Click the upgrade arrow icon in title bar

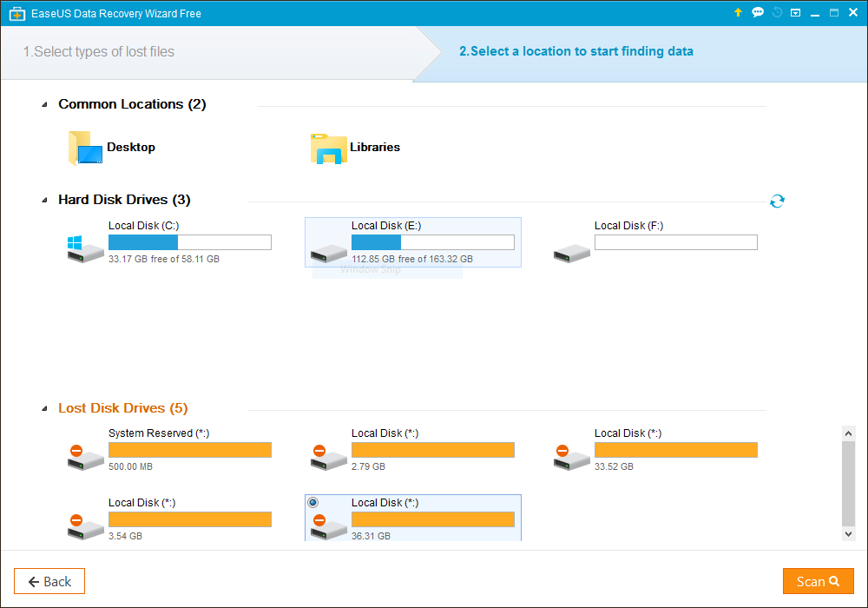pyautogui.click(x=738, y=12)
